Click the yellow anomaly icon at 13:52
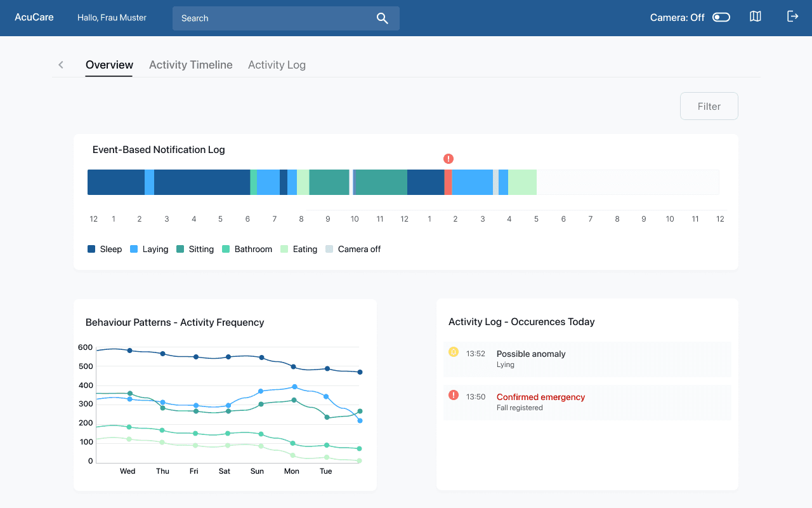Viewport: 812px width, 508px height. point(453,352)
